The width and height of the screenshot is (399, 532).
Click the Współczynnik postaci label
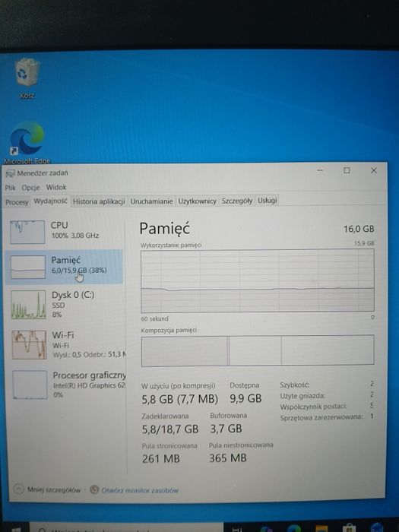click(x=313, y=407)
